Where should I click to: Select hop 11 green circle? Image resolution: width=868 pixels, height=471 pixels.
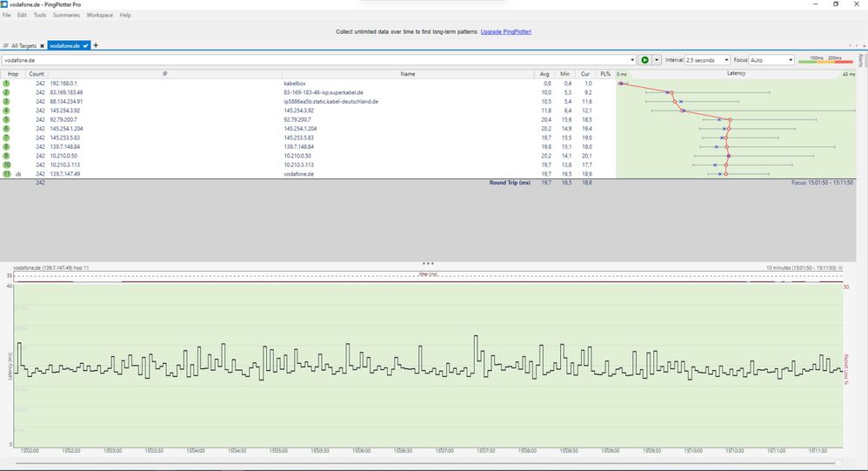tap(7, 174)
